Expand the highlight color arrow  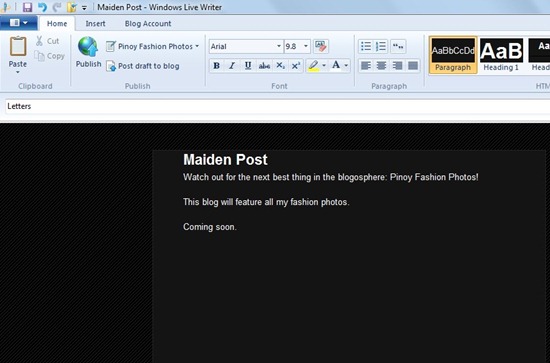coord(324,66)
